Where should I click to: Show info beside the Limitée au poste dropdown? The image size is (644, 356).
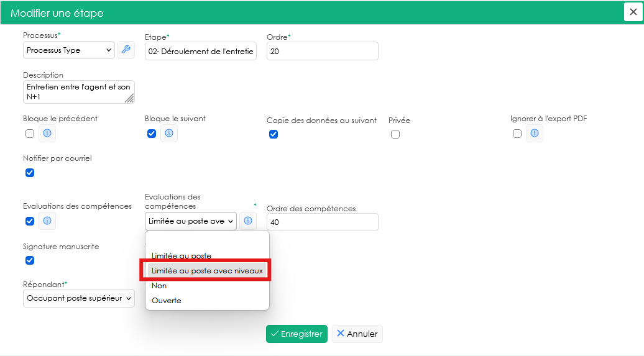[247, 221]
